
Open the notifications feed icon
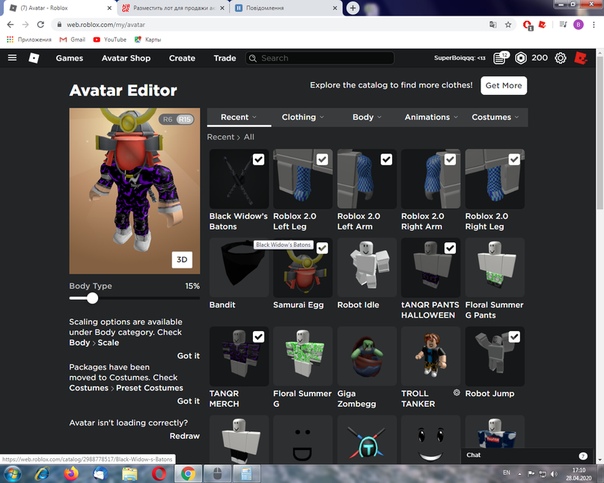pos(500,58)
